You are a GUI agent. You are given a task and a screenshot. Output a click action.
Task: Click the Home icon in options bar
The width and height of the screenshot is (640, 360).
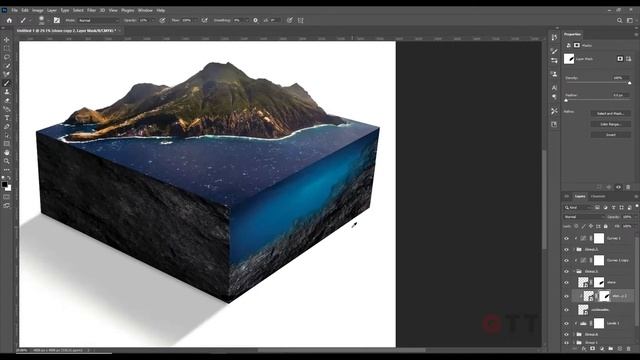[9, 20]
